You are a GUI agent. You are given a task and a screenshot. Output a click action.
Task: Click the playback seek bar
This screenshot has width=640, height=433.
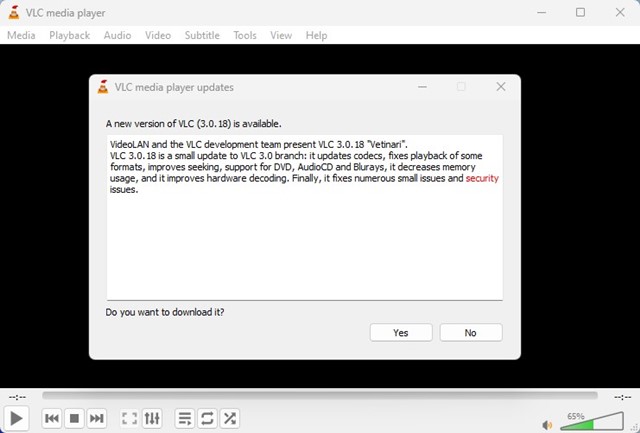(320, 396)
